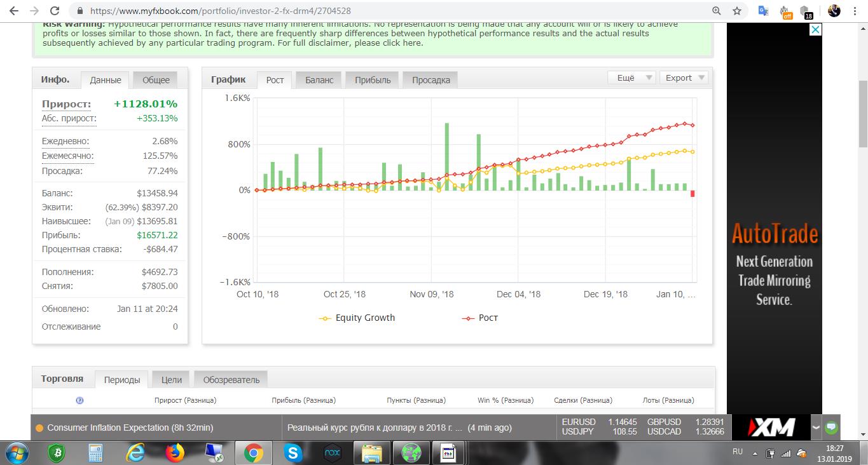
Task: Collapse the bottom ticker bar with chevron
Action: [816, 428]
